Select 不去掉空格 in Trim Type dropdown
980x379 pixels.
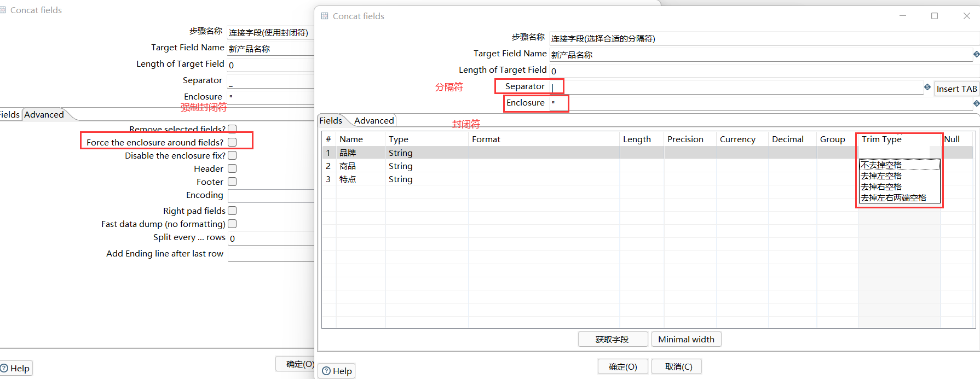(900, 165)
